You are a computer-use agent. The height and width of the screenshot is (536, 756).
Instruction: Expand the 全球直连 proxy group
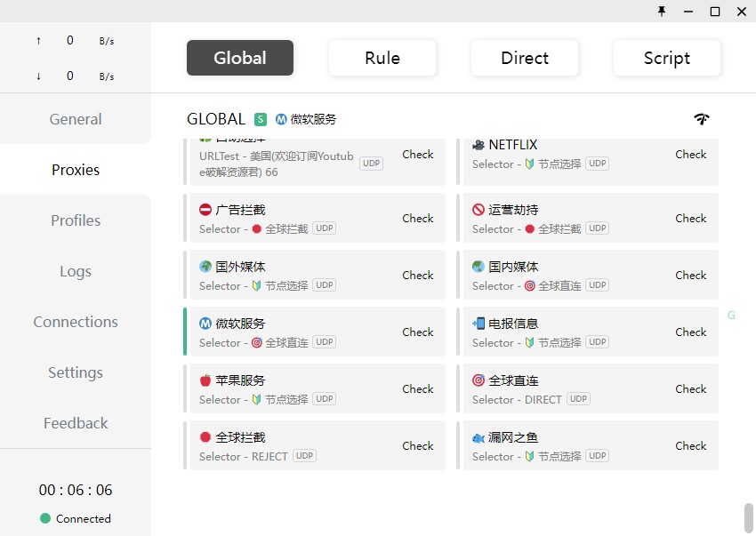[591, 388]
